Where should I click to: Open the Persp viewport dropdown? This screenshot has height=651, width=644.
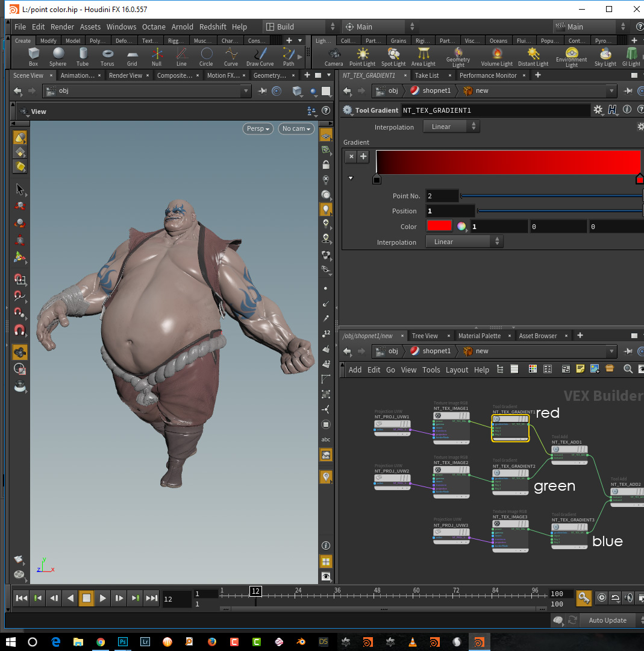(258, 128)
